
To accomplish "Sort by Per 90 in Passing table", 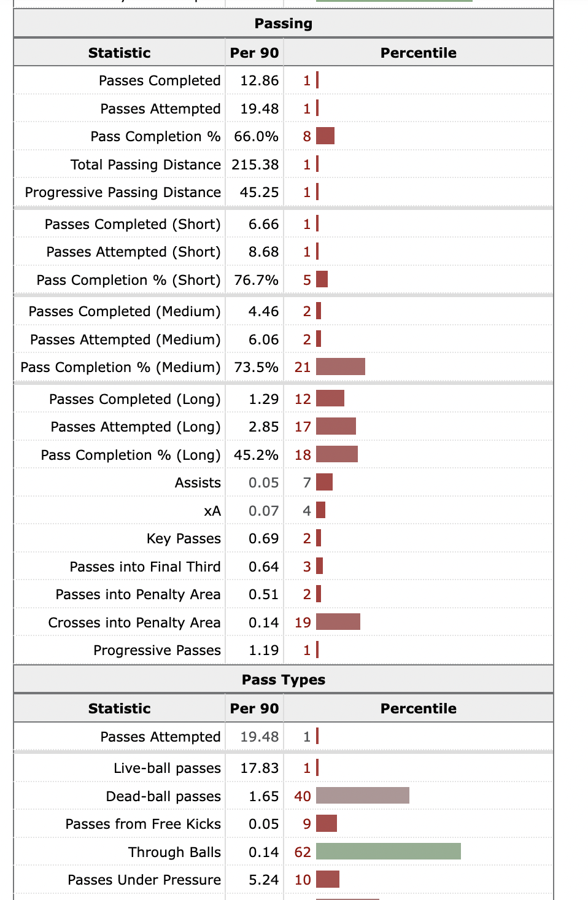I will 254,53.
